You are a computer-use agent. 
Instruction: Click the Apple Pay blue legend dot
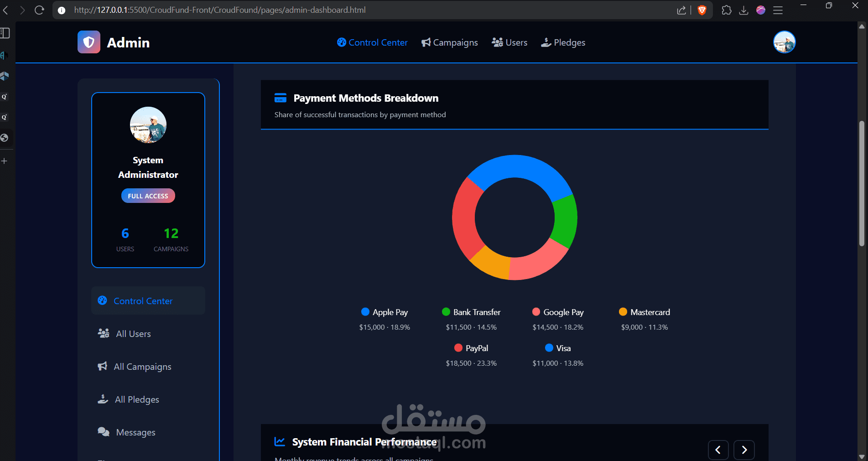pyautogui.click(x=365, y=311)
